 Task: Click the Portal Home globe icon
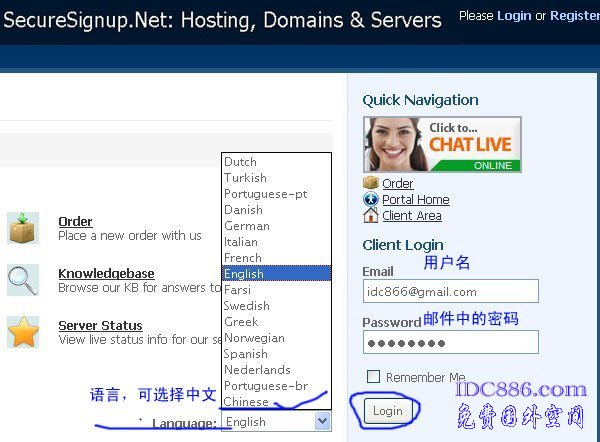click(x=371, y=199)
